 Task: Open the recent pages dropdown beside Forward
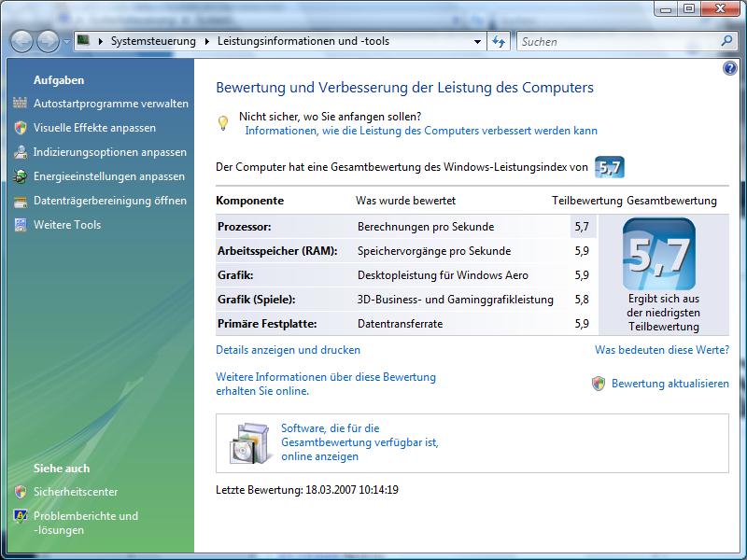[x=66, y=42]
